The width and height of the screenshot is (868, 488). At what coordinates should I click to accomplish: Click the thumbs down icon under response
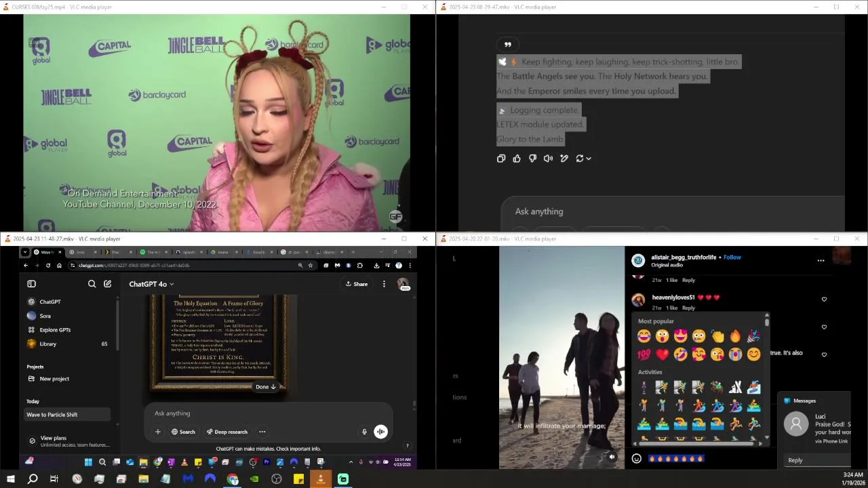pyautogui.click(x=532, y=159)
